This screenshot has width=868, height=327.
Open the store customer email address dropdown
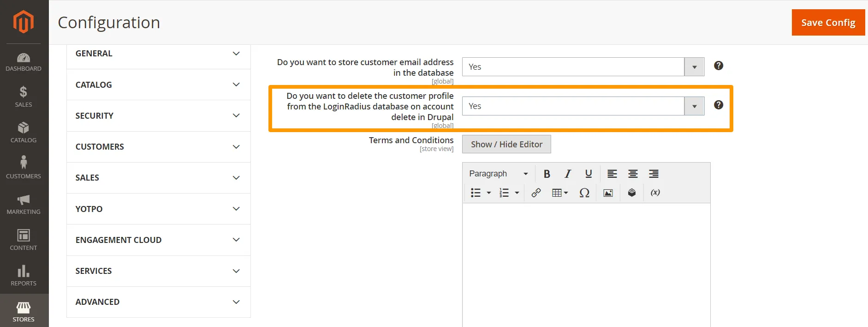583,67
